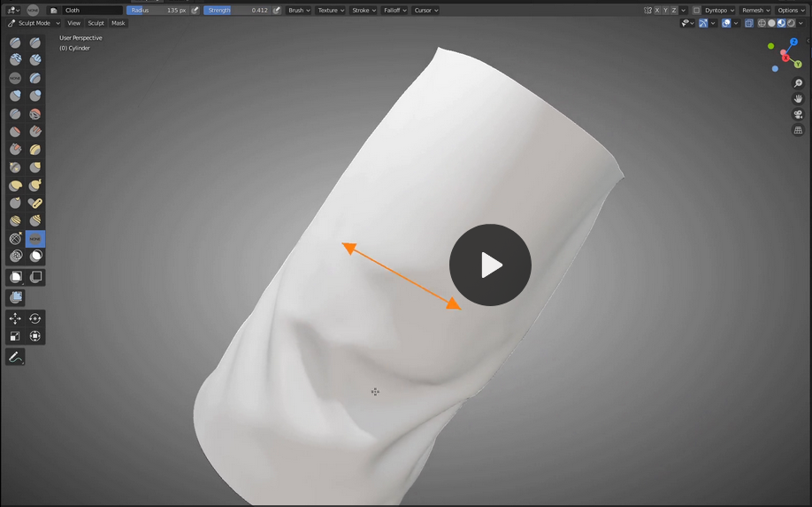
Task: Select the Clay Strips brush
Action: coord(35,60)
